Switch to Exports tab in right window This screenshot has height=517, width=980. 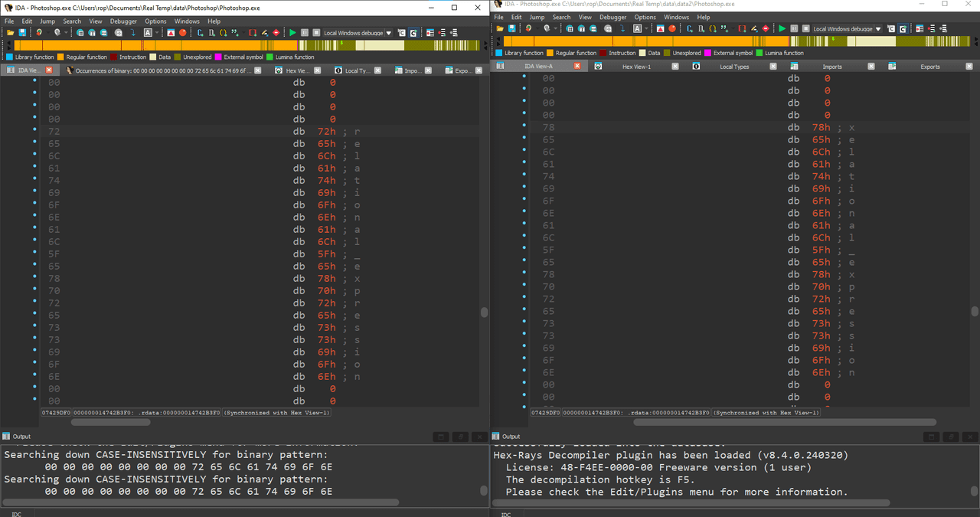point(929,67)
